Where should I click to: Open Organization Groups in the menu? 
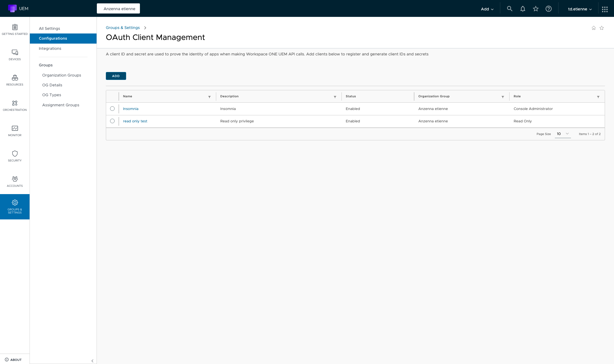click(x=62, y=75)
